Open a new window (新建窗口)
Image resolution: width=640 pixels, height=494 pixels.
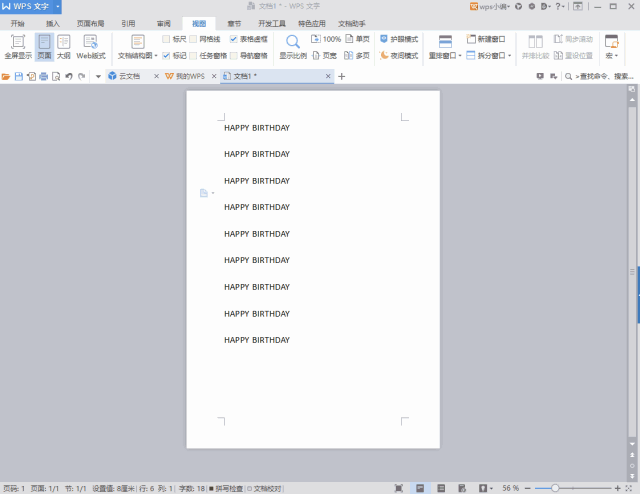(x=486, y=39)
